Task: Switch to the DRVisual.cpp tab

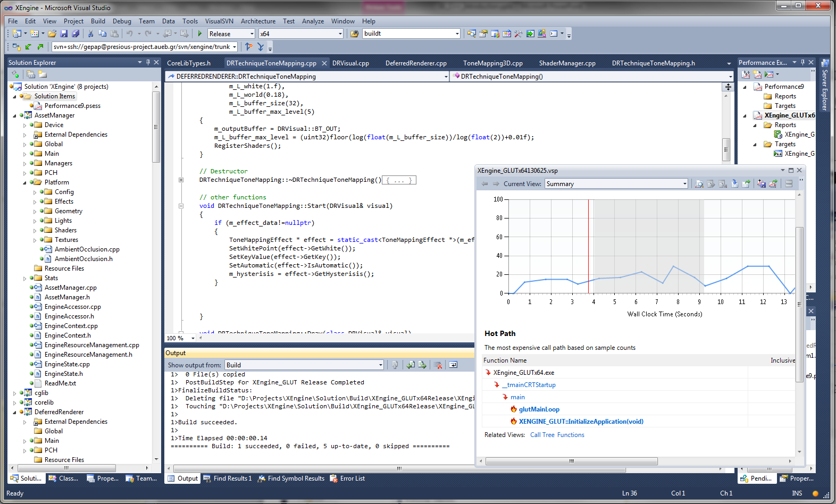Action: 350,63
